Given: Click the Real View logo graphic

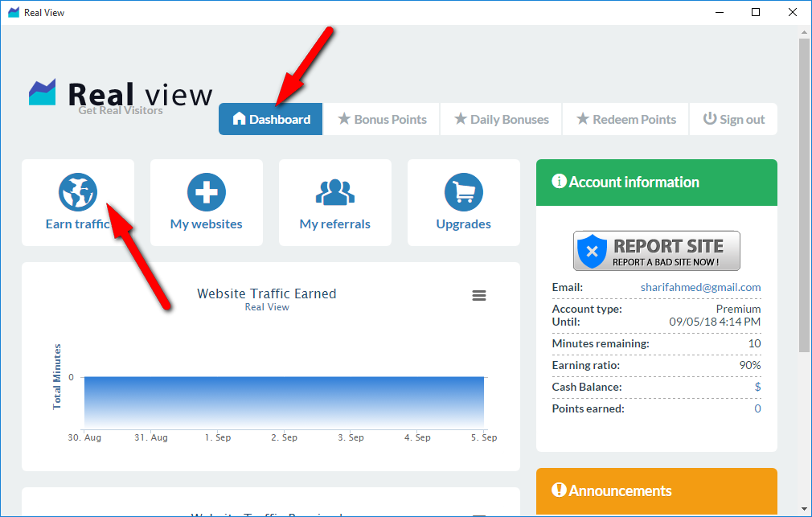Looking at the screenshot, I should 42,92.
